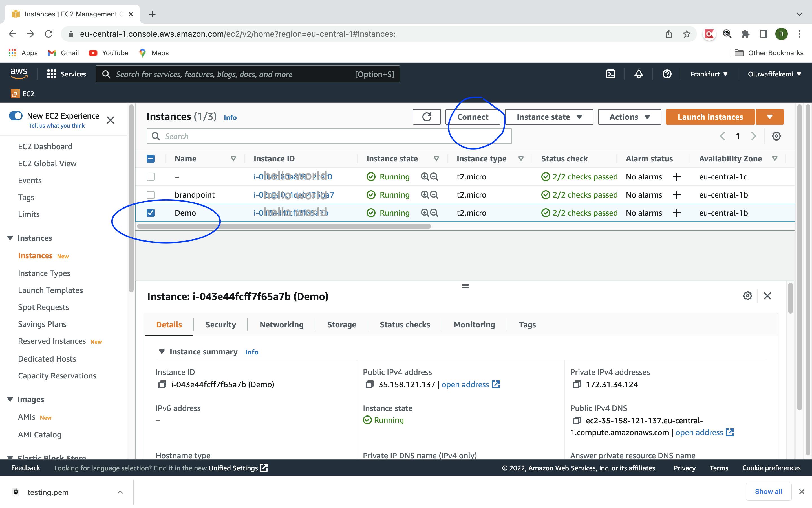This screenshot has height=508, width=812.
Task: Click the Connect button
Action: [x=473, y=117]
